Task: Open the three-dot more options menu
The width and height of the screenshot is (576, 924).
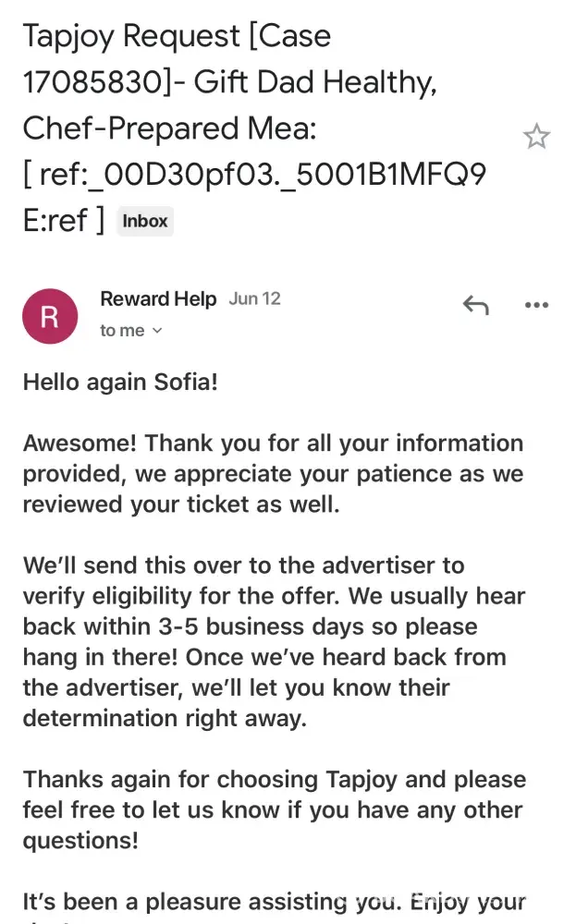Action: click(x=536, y=306)
